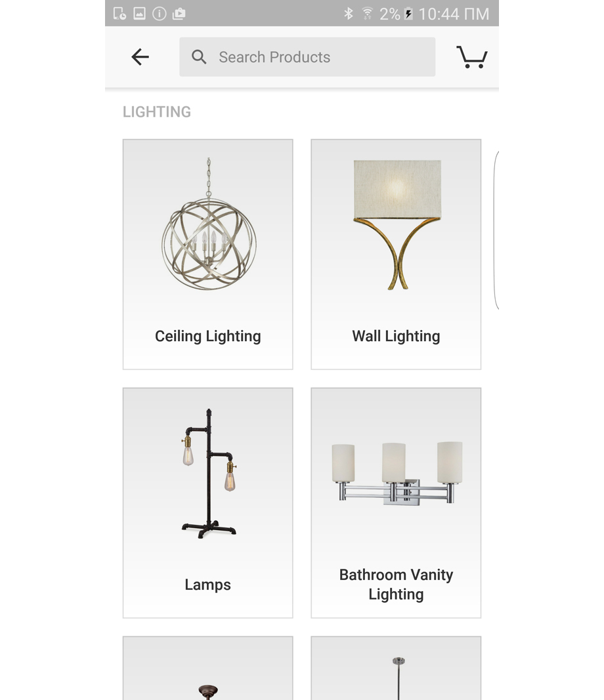Tap the industrial pipe lamp image
This screenshot has height=700, width=604.
pos(209,473)
